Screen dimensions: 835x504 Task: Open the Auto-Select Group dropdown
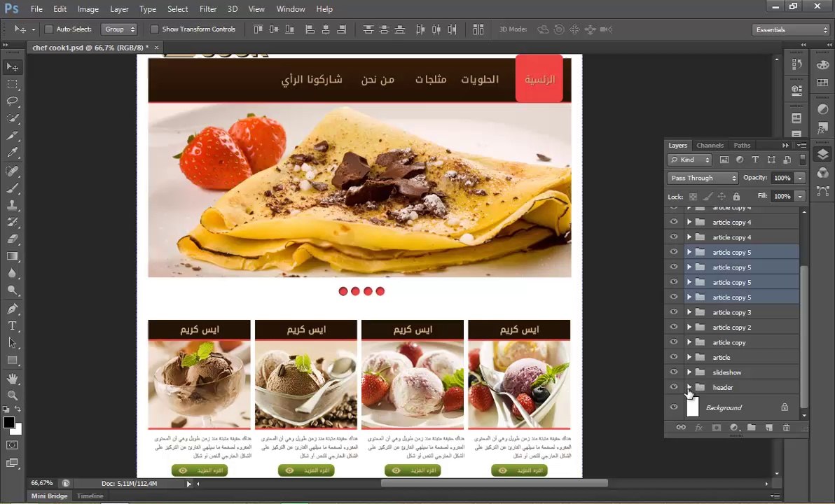point(119,29)
